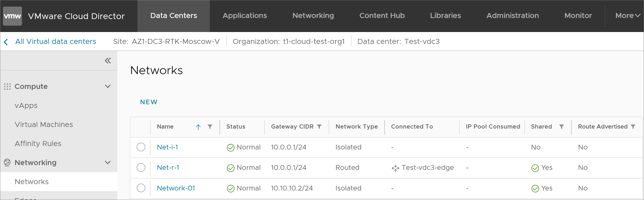644x200 pixels.
Task: Click the Test-vdc3-edge connected gateway text
Action: [428, 167]
